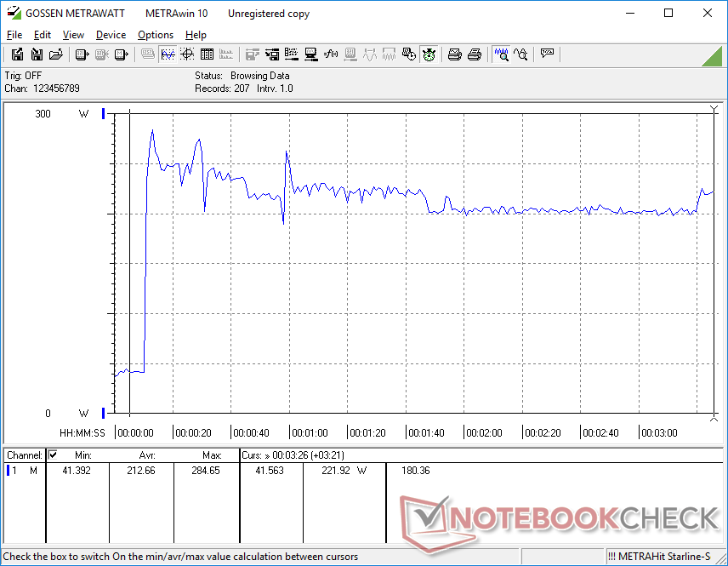Click the 00:02:00 time axis label
This screenshot has height=566, width=728.
(484, 433)
